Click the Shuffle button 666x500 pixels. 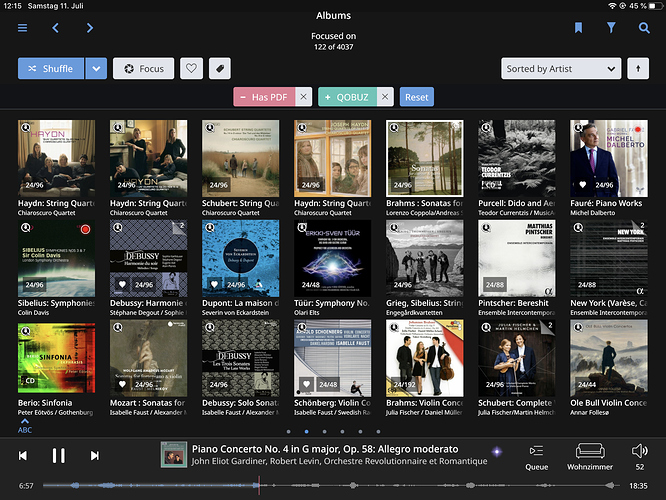coord(51,68)
